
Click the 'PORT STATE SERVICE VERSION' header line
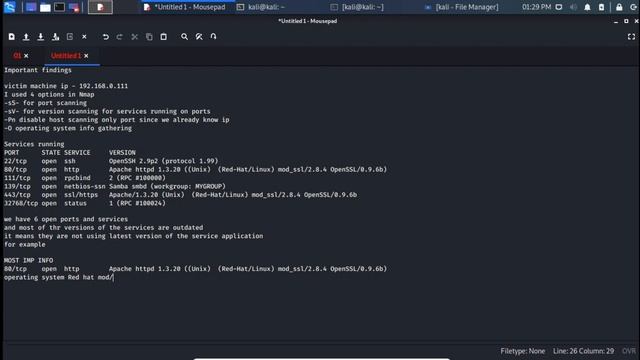70,153
